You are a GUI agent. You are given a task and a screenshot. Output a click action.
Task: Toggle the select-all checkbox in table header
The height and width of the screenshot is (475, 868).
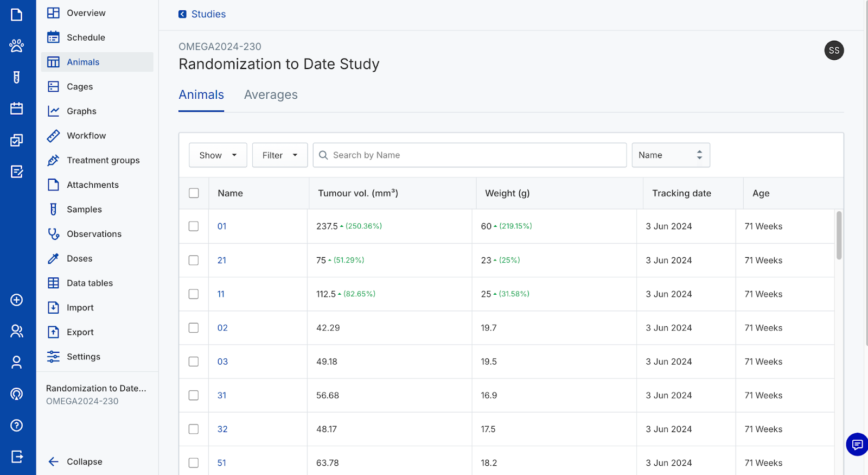(x=194, y=193)
